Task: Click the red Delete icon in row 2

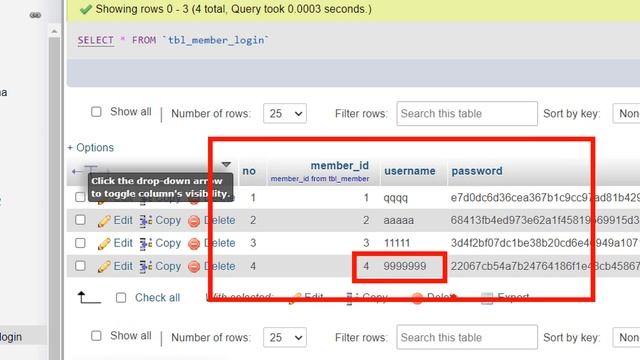Action: pyautogui.click(x=194, y=221)
